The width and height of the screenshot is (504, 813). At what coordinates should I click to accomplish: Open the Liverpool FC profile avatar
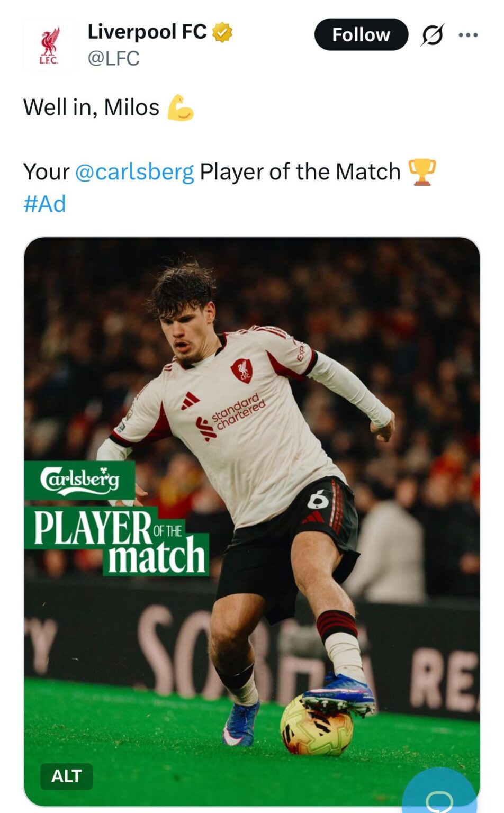click(50, 44)
